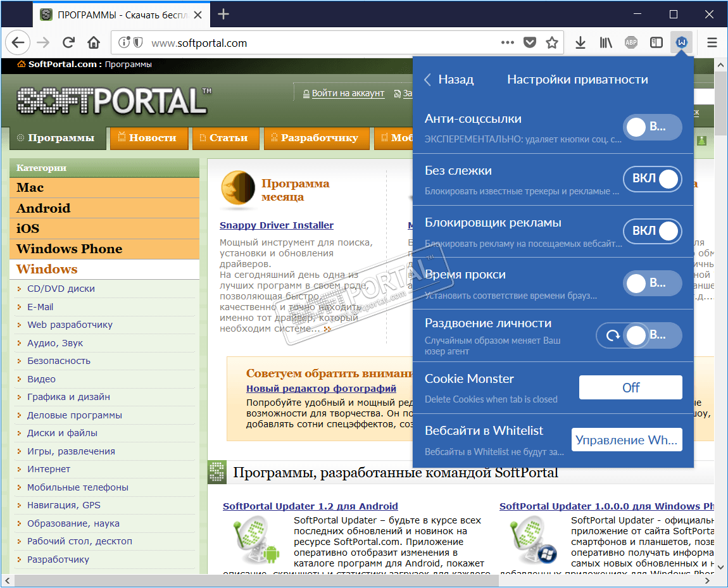
Task: Open a new tab with plus button
Action: 223,15
